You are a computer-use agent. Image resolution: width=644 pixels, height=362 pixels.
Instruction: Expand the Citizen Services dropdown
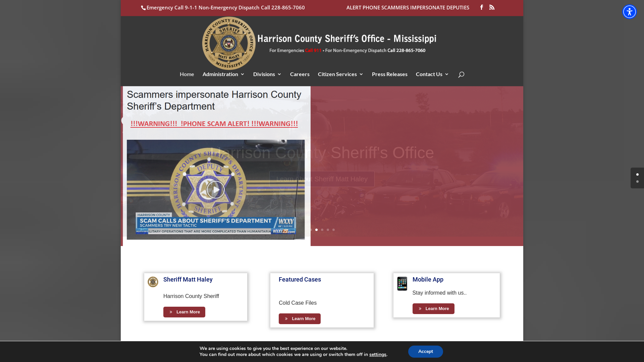point(340,74)
